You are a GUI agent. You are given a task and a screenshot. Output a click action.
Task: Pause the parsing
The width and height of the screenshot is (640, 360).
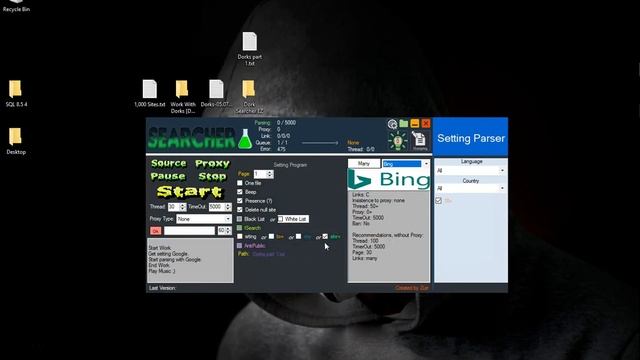(x=168, y=176)
